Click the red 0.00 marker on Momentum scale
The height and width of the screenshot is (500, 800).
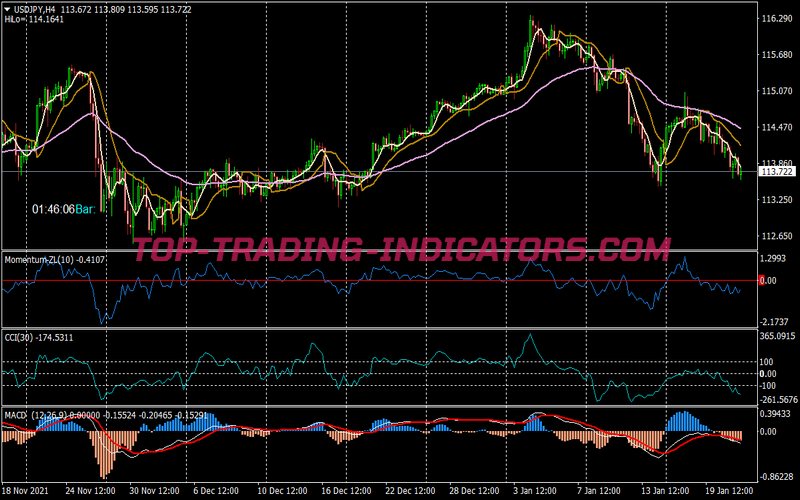pyautogui.click(x=768, y=281)
